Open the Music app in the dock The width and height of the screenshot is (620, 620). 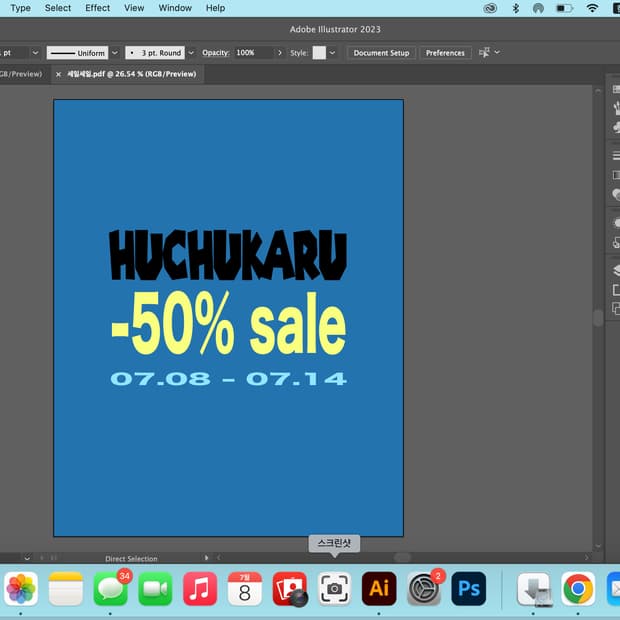click(200, 588)
